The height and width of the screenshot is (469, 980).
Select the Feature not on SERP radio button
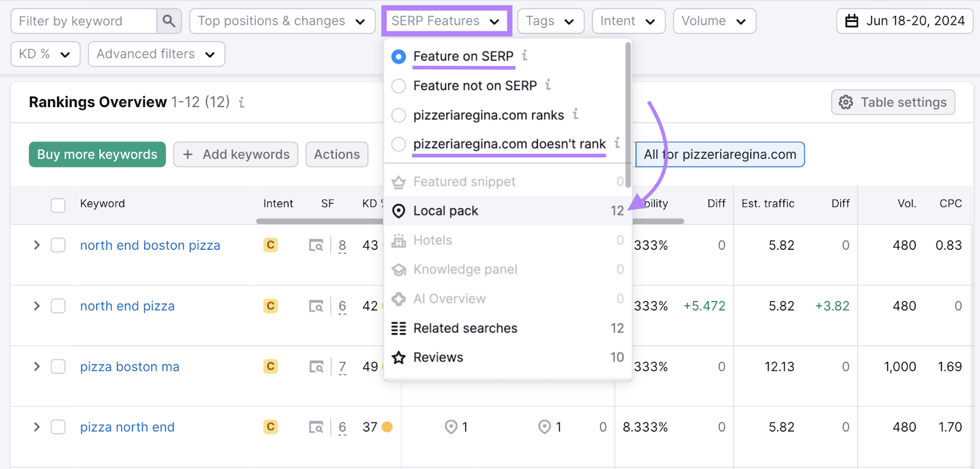point(399,86)
